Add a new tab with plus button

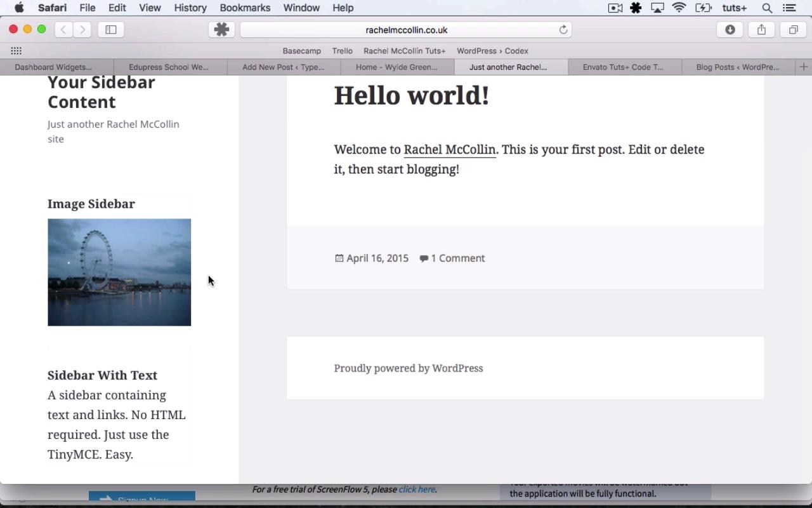pos(804,67)
